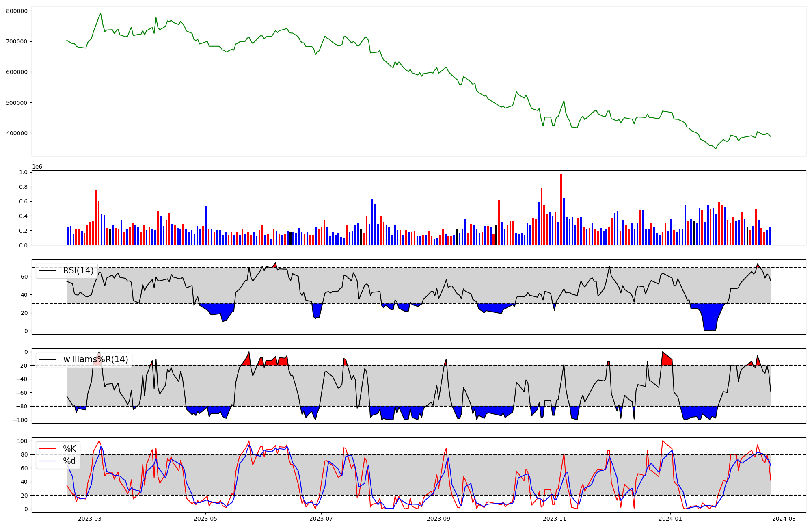Click the 2023-09 x-axis date label

(x=439, y=519)
